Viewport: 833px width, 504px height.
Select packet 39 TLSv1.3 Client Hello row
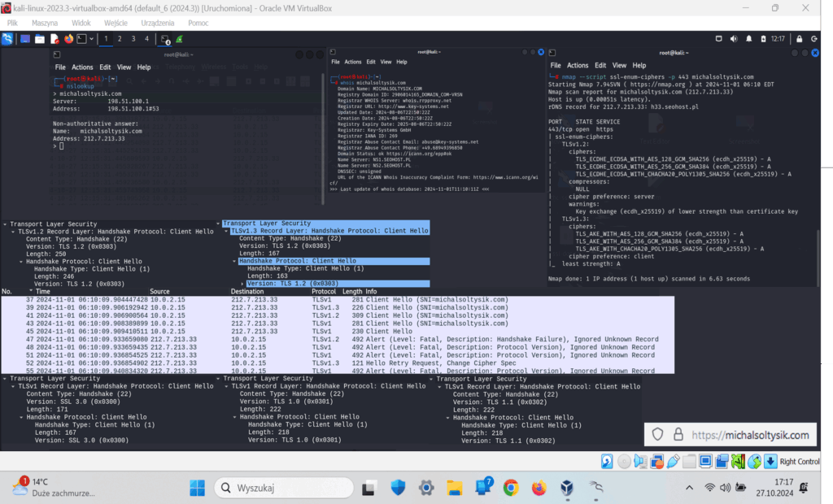pyautogui.click(x=338, y=307)
